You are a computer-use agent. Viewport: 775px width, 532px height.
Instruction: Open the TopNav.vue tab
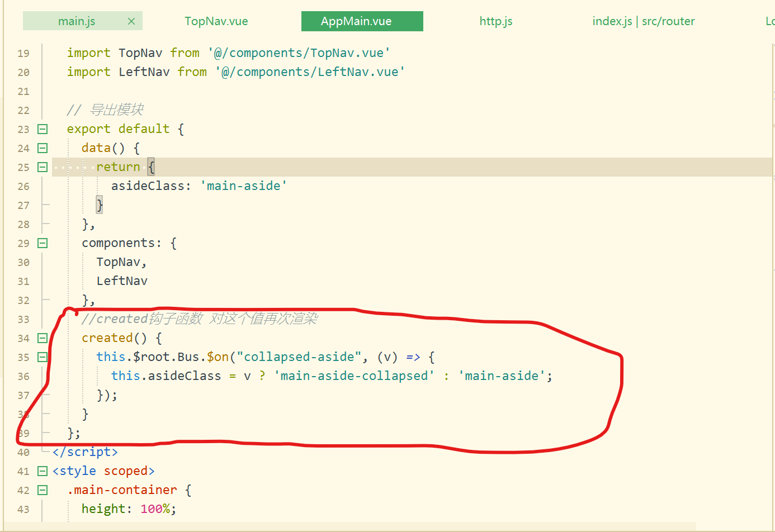pyautogui.click(x=216, y=21)
